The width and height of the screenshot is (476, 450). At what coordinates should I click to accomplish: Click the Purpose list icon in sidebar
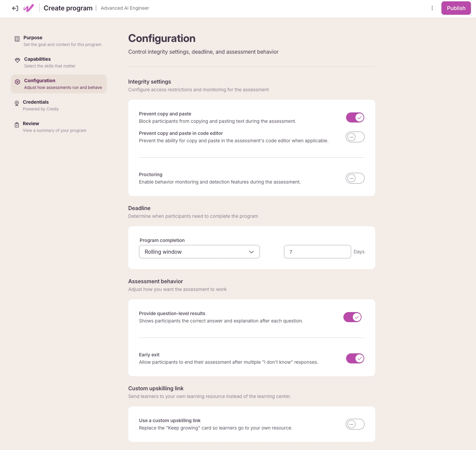(x=17, y=39)
